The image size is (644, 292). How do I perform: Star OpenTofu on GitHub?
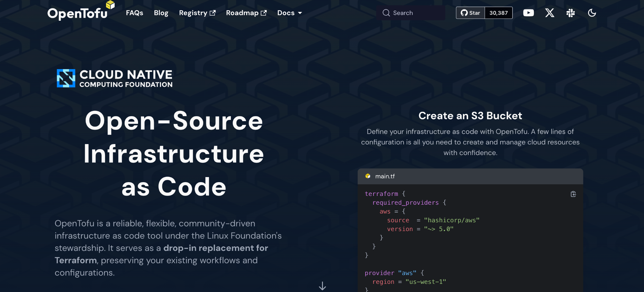470,13
